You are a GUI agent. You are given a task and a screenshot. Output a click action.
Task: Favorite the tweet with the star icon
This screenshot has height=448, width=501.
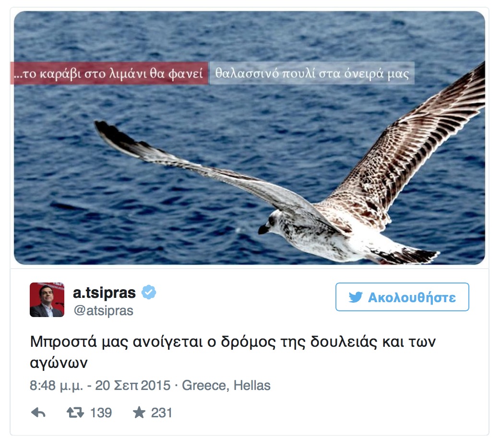click(139, 412)
